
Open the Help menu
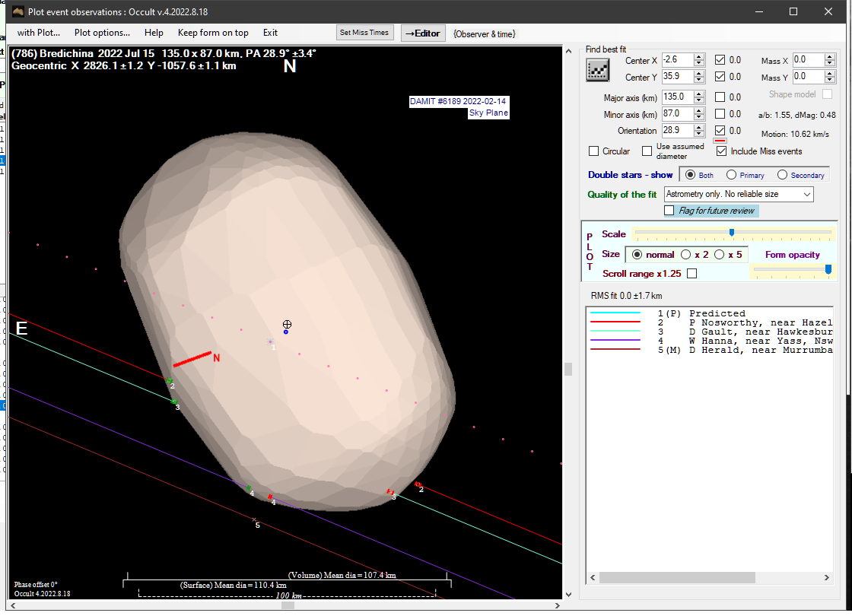[x=154, y=33]
